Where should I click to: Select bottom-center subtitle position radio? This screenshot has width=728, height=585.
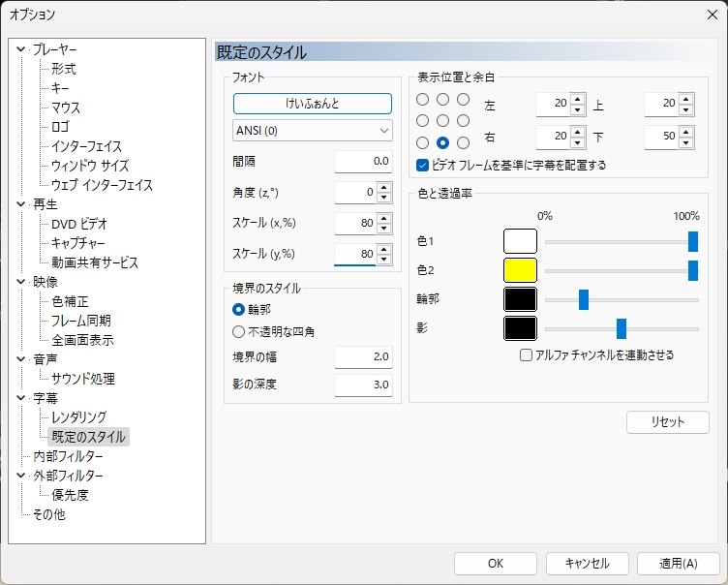[443, 142]
